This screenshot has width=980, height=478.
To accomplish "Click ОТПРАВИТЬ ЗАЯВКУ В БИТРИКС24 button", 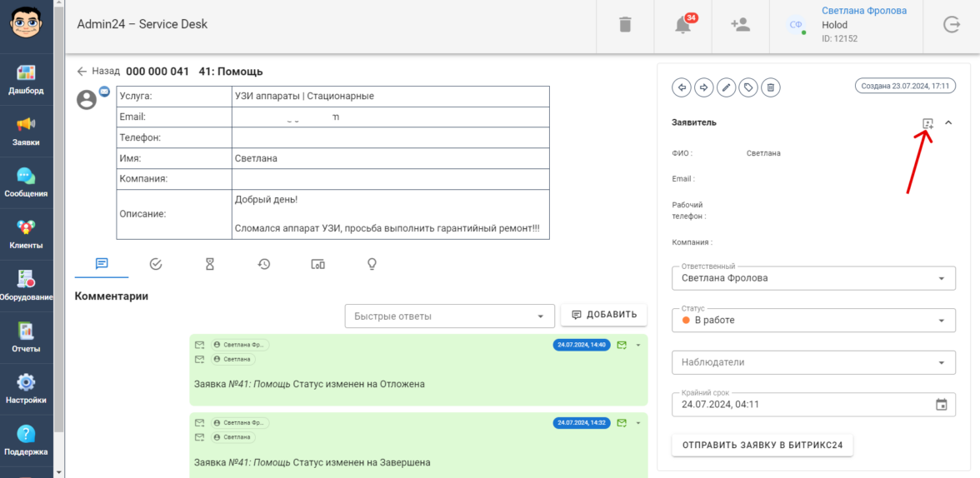I will (x=762, y=445).
